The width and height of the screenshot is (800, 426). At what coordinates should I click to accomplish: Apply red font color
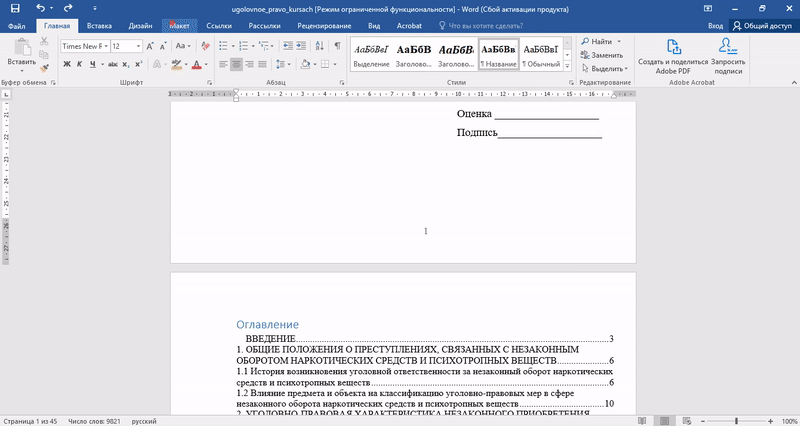coord(197,65)
